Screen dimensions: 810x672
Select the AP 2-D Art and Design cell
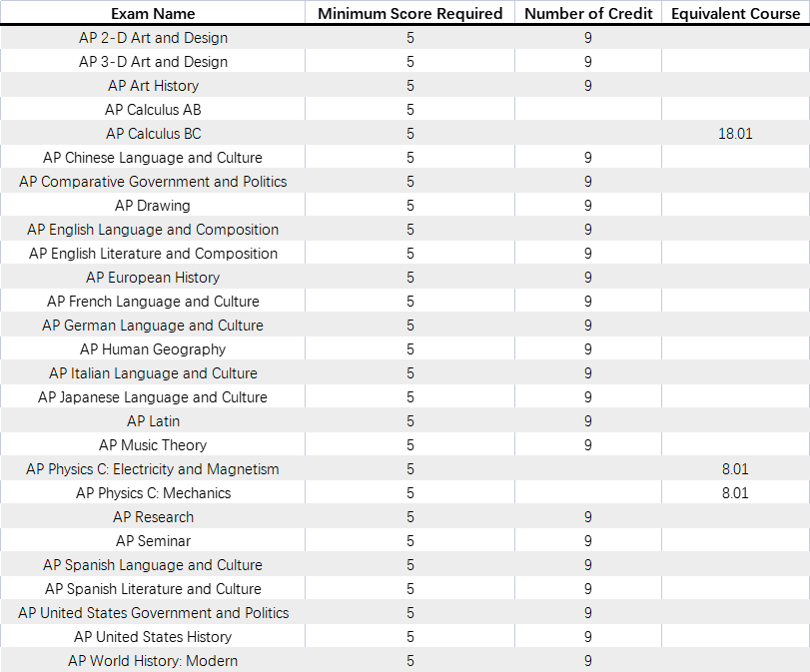pyautogui.click(x=153, y=38)
